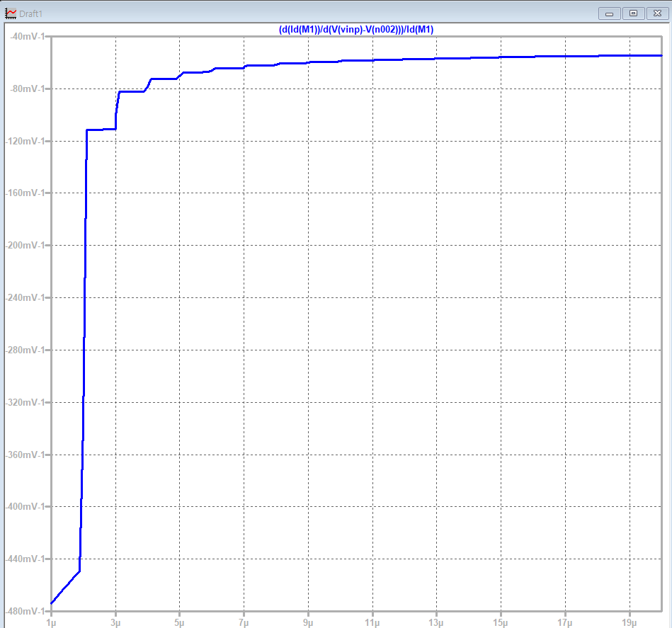
Task: Click the -40mV-1 vertical axis label
Action: [x=28, y=36]
